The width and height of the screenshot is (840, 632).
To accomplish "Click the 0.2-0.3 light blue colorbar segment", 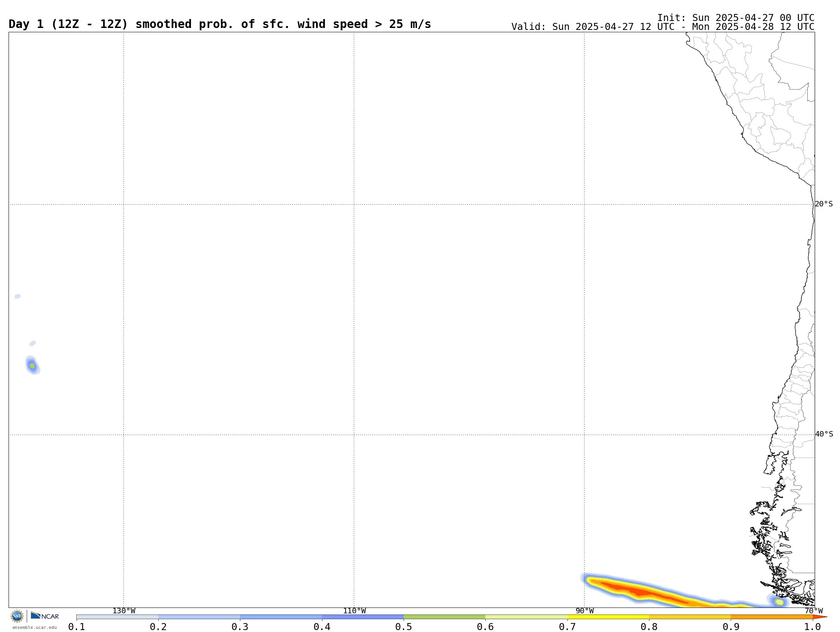I will [199, 617].
